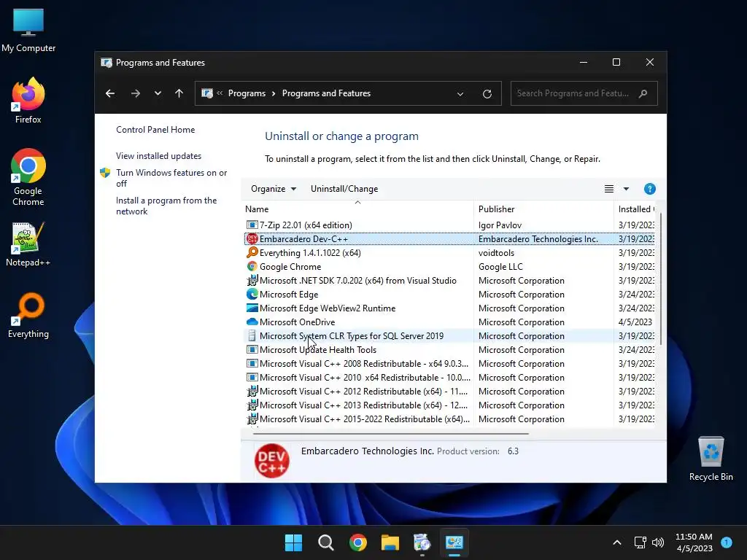Open File Explorer from the taskbar
This screenshot has height=560, width=747.
pos(390,542)
